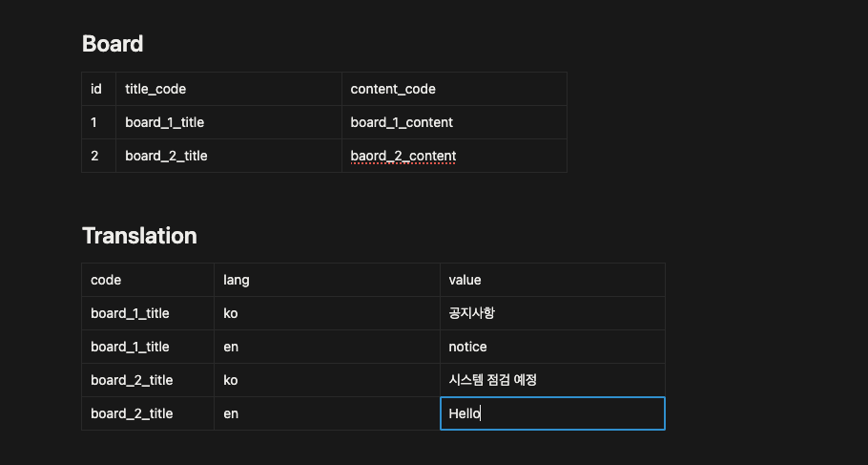The height and width of the screenshot is (465, 868).
Task: Click the Board heading
Action: pos(113,44)
